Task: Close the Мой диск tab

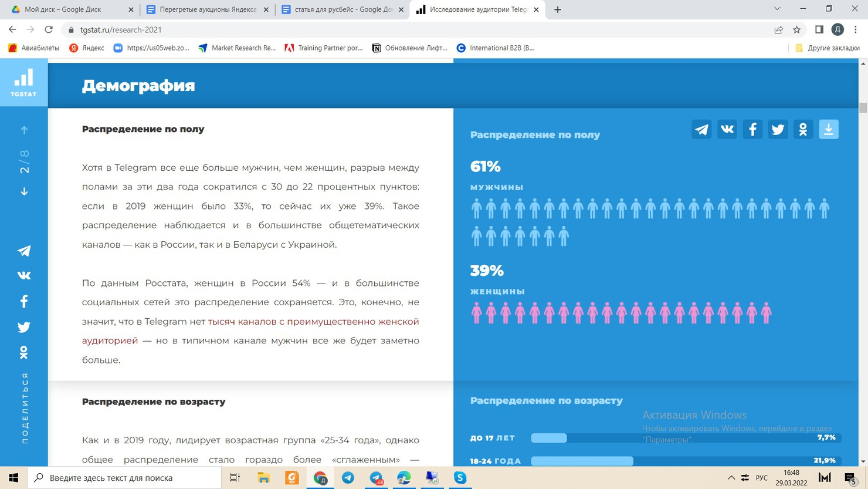Action: click(x=131, y=9)
